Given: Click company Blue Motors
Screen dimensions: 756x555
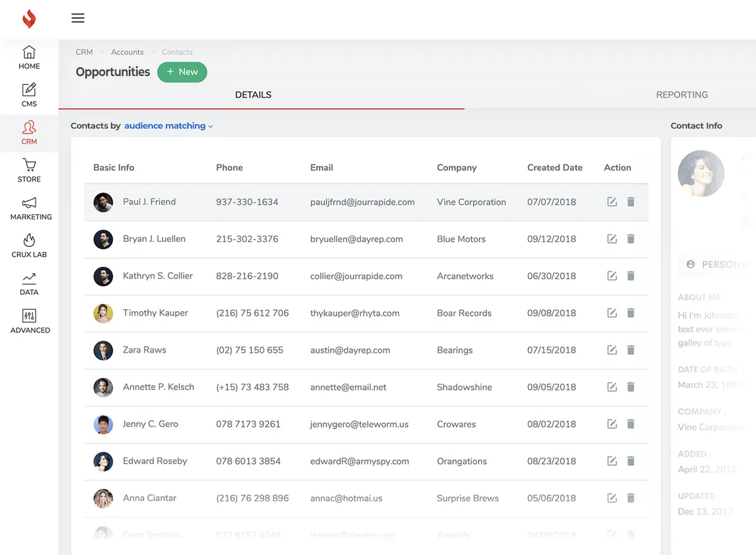Looking at the screenshot, I should pos(461,239).
